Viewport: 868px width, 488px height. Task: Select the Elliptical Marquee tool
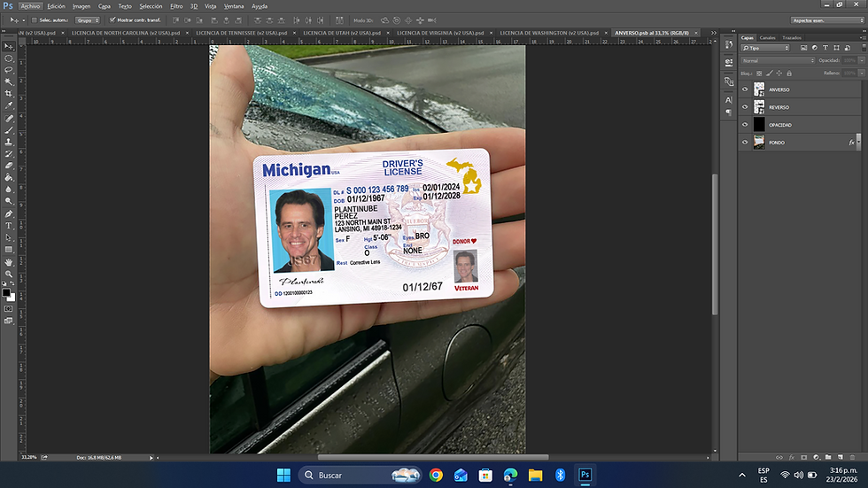8,58
